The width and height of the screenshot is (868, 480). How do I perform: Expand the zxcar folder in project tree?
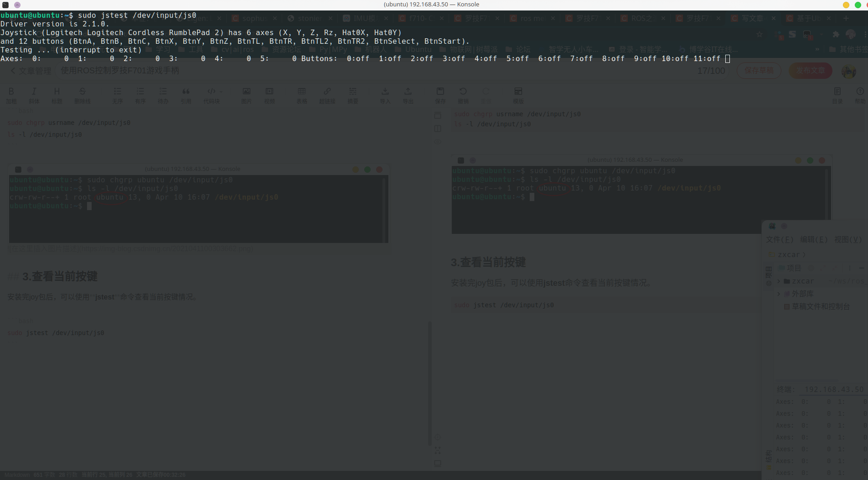[779, 281]
